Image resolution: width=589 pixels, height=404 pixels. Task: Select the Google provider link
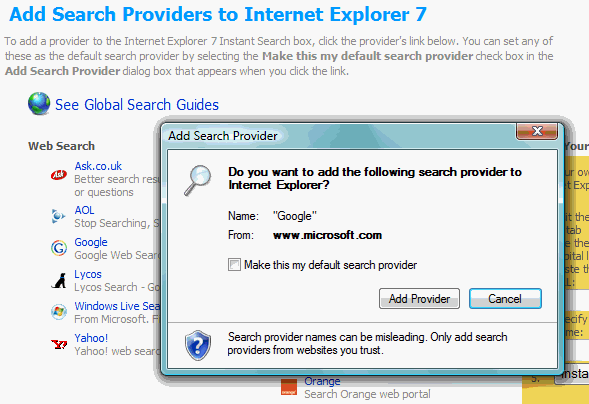pos(91,242)
